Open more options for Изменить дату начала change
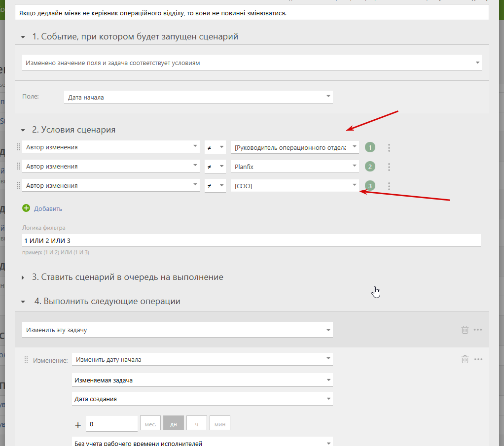Viewport: 504px width, 446px height. pos(478,359)
